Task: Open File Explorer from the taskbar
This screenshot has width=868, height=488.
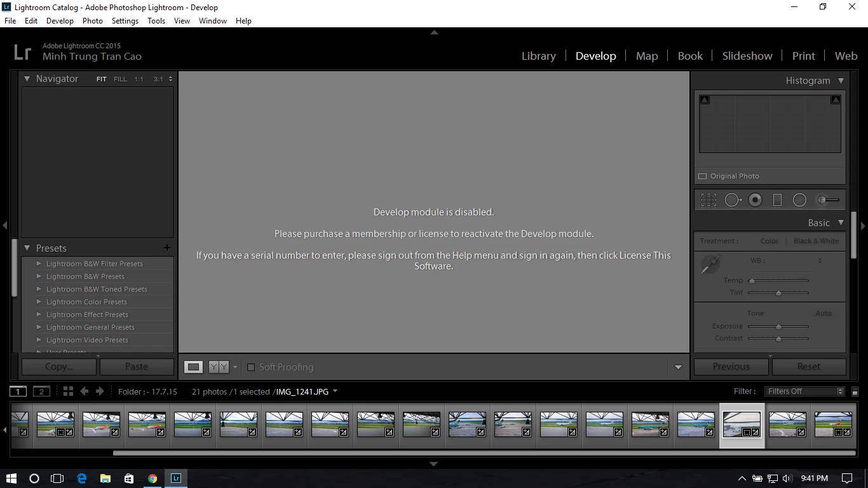Action: (x=105, y=478)
